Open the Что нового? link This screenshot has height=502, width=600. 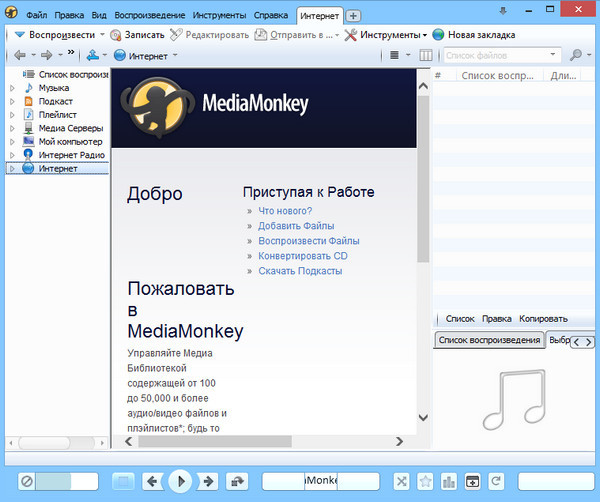point(285,211)
